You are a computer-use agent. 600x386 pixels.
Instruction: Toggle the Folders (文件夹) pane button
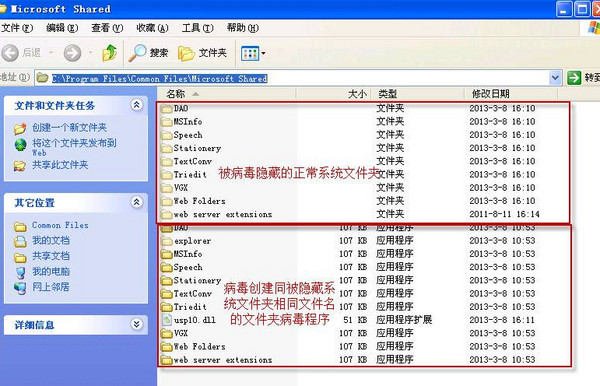pyautogui.click(x=202, y=53)
